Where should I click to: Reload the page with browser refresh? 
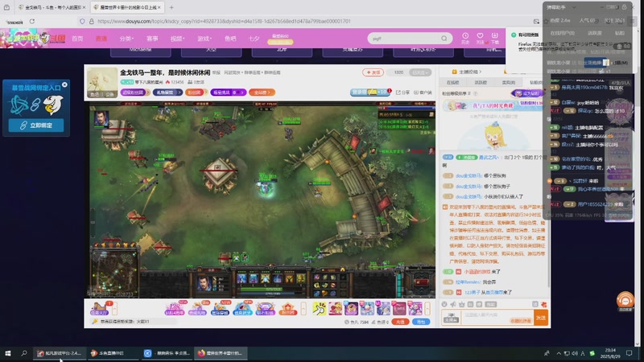click(32, 22)
